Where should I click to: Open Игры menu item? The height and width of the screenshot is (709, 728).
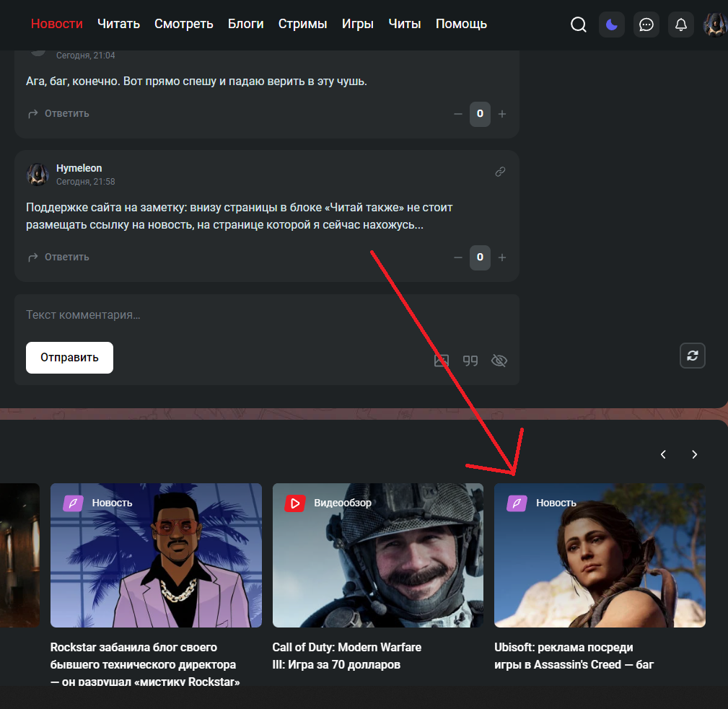(357, 24)
